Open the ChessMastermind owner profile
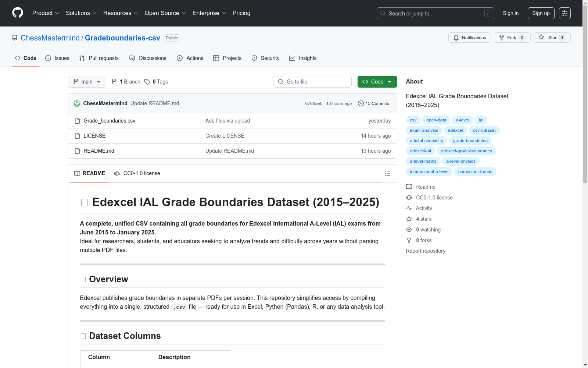Screen dimensions: 588x368 50,38
